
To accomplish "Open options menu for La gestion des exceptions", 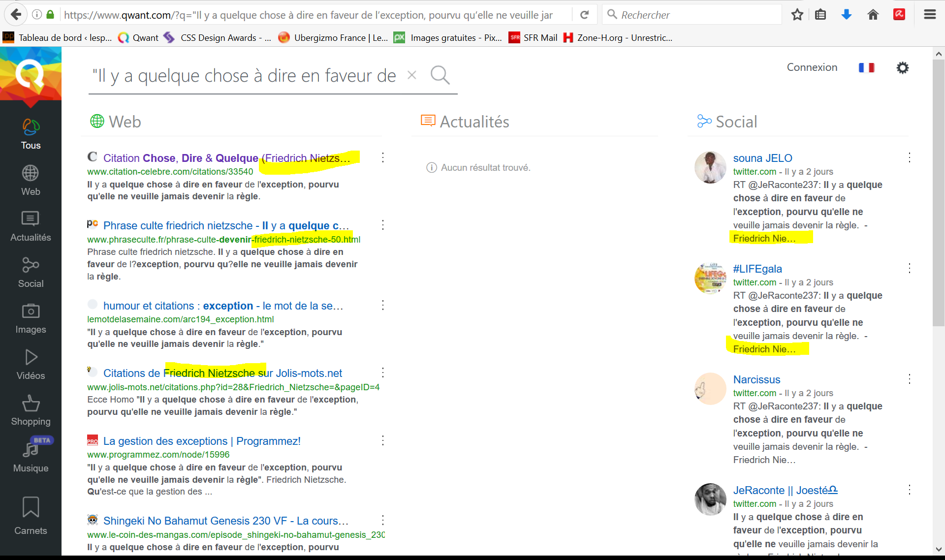I will click(x=383, y=440).
